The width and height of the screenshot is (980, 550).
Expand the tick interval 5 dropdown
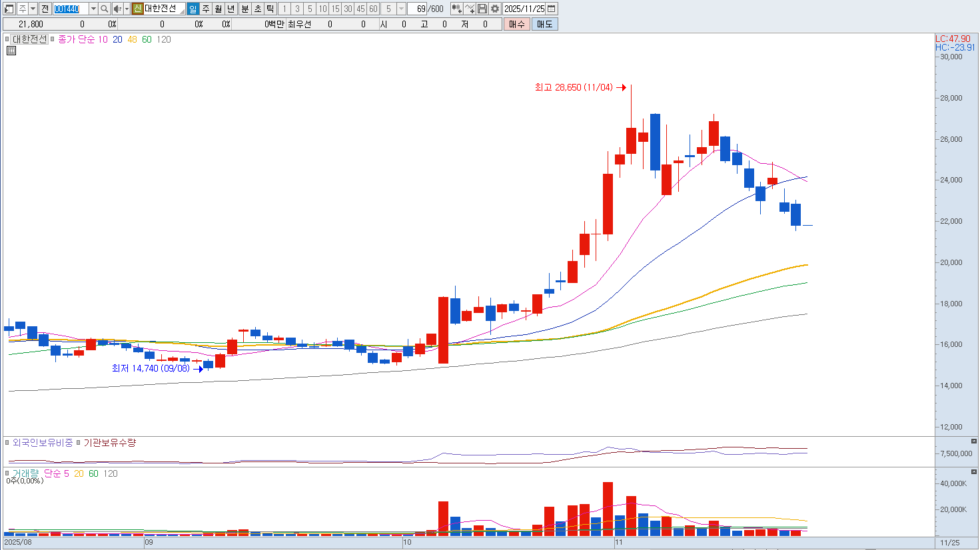click(401, 9)
